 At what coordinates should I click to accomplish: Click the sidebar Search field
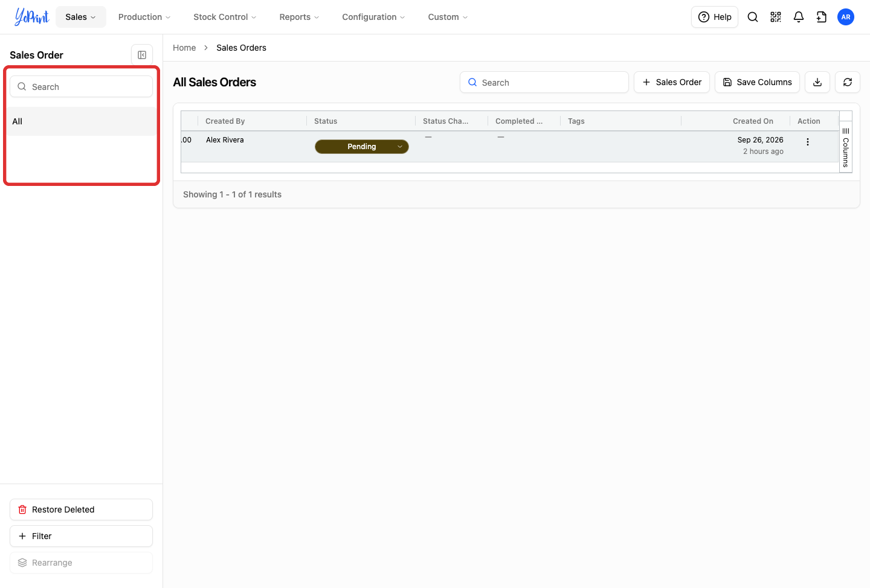click(81, 86)
